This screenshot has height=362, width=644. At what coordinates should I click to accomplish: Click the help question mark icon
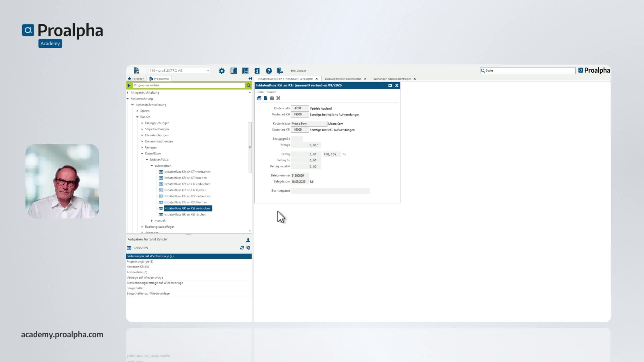pyautogui.click(x=269, y=71)
